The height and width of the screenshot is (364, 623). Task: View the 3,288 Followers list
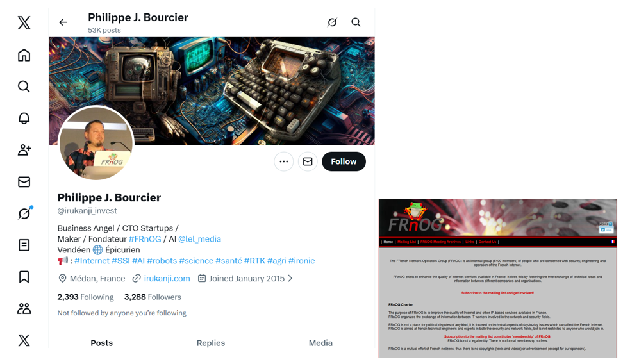(153, 297)
